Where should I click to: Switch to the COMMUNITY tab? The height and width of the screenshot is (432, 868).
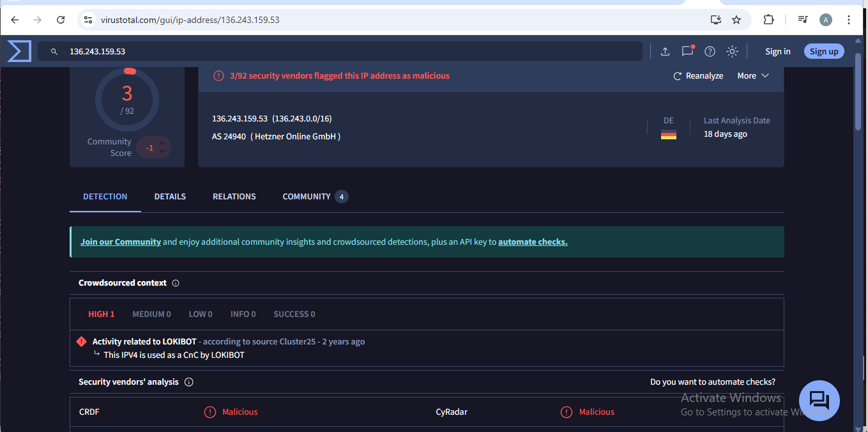(x=316, y=197)
